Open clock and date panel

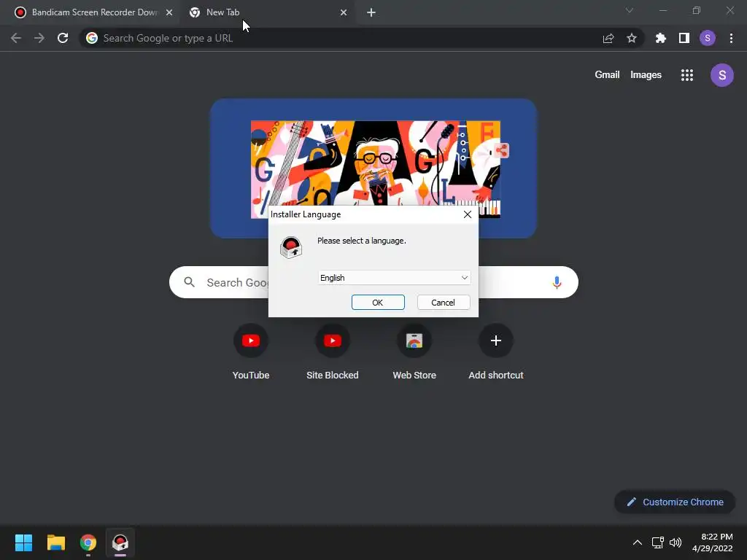713,542
